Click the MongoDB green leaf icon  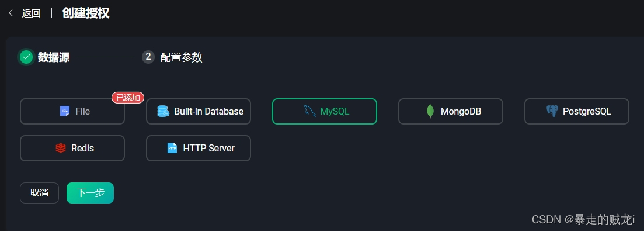(x=430, y=111)
